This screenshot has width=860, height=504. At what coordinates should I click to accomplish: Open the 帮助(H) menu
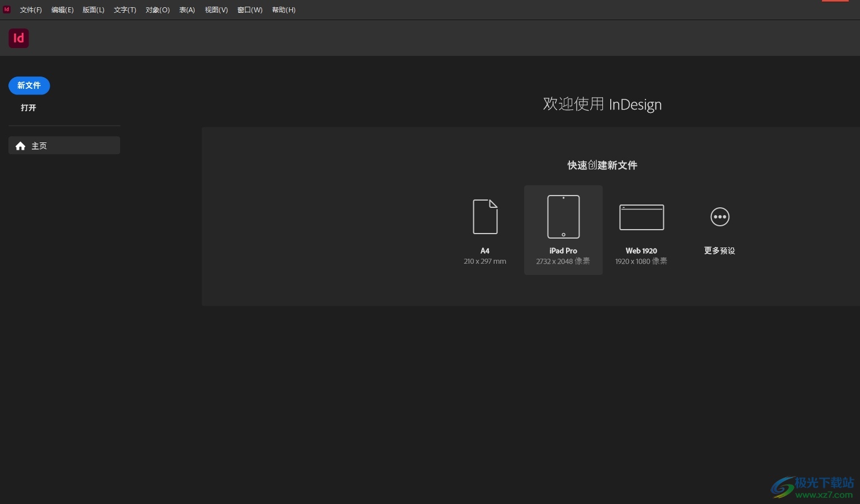(x=284, y=10)
